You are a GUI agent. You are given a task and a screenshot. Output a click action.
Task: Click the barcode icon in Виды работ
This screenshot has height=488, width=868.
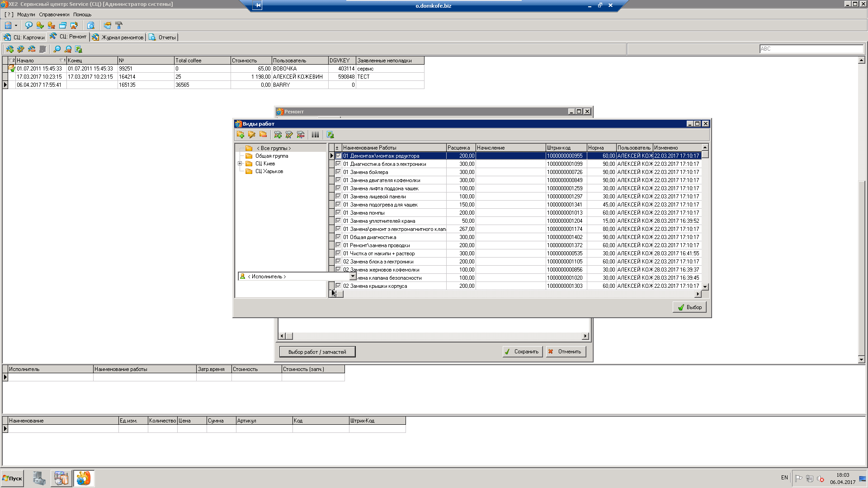(x=315, y=135)
